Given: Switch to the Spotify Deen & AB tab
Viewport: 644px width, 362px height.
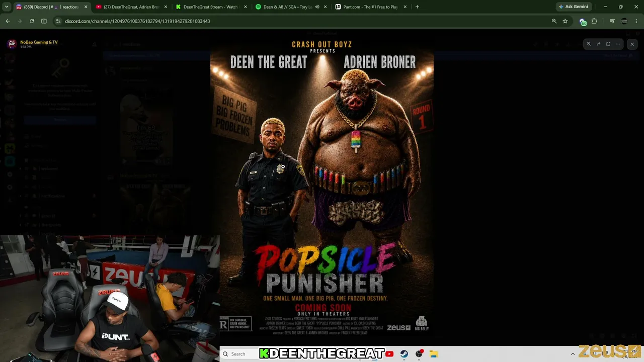Looking at the screenshot, I should 290,7.
